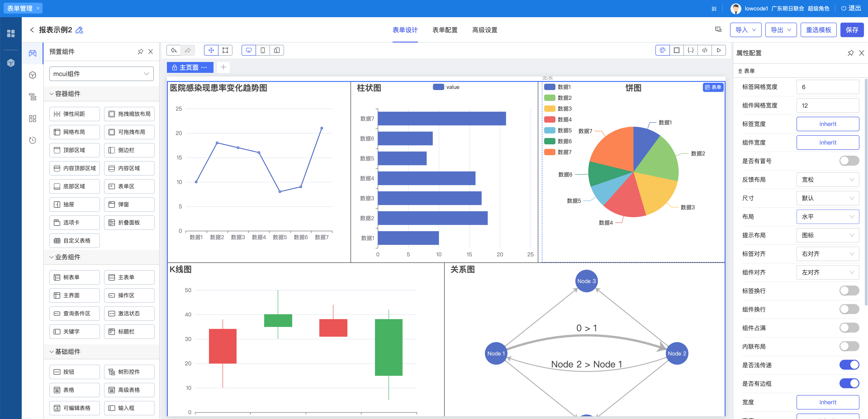Click the undo arrow in canvas toolbar
The height and width of the screenshot is (419, 868).
click(x=173, y=50)
